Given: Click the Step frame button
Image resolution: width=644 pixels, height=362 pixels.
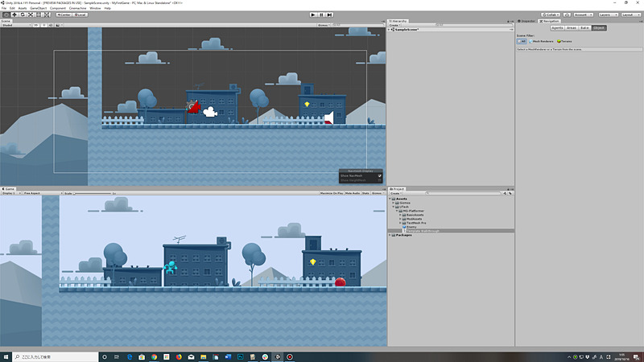Looking at the screenshot, I should click(330, 14).
